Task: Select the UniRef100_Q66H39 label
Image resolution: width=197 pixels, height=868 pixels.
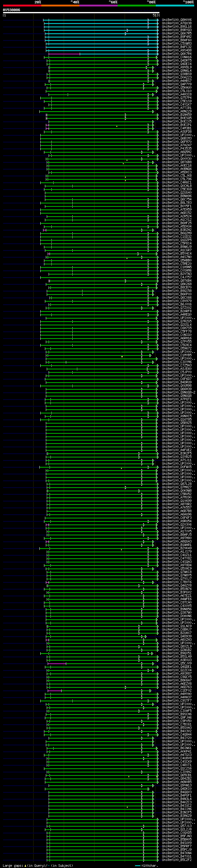Action: pyautogui.click(x=176, y=389)
